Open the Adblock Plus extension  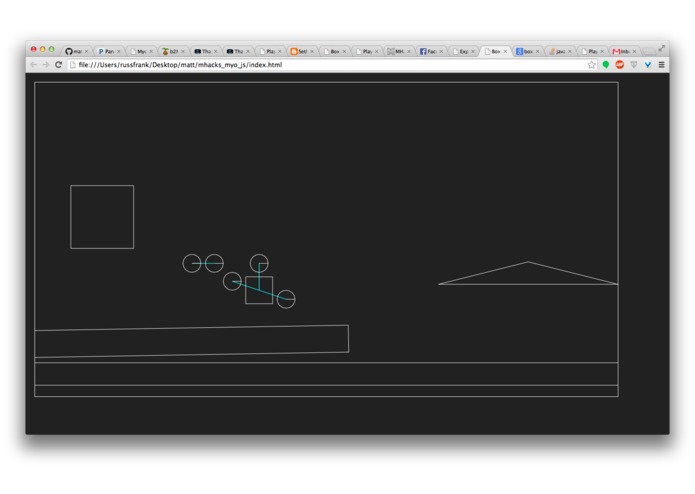pos(620,65)
